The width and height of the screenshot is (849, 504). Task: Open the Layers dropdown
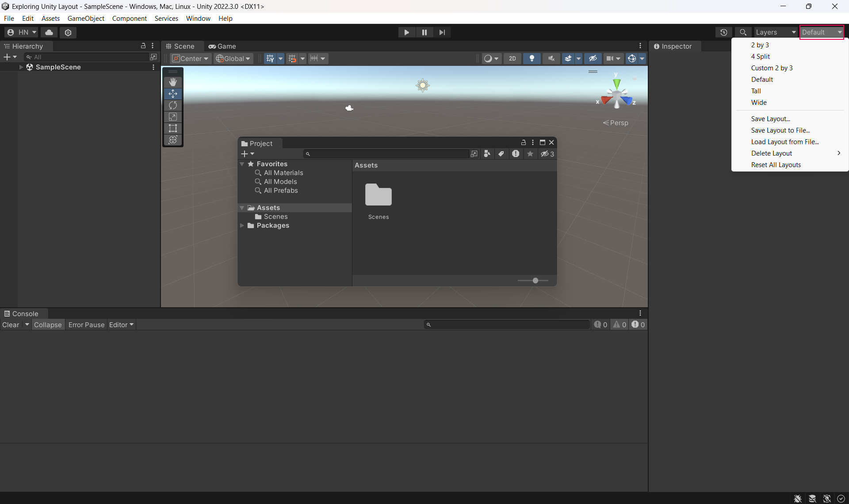[x=775, y=32]
